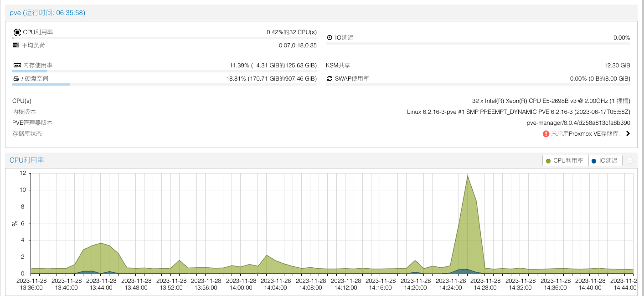Click the CPU chip icon

pyautogui.click(x=17, y=32)
